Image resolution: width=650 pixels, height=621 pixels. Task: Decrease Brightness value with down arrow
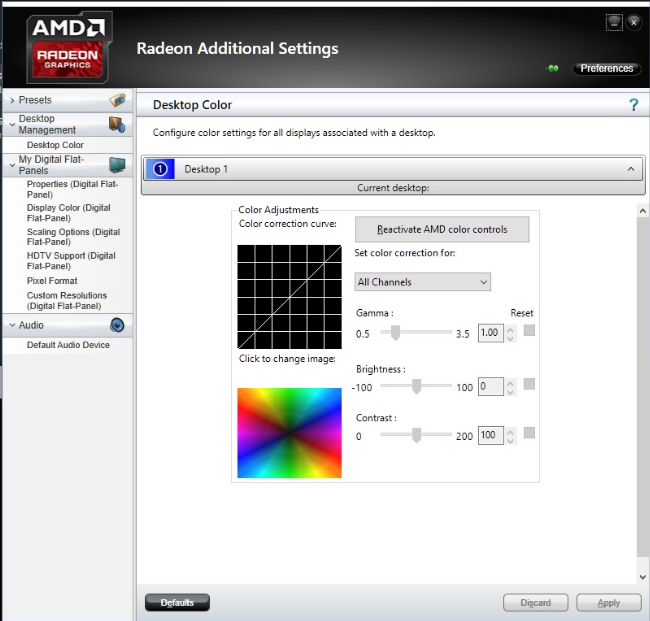click(x=510, y=391)
